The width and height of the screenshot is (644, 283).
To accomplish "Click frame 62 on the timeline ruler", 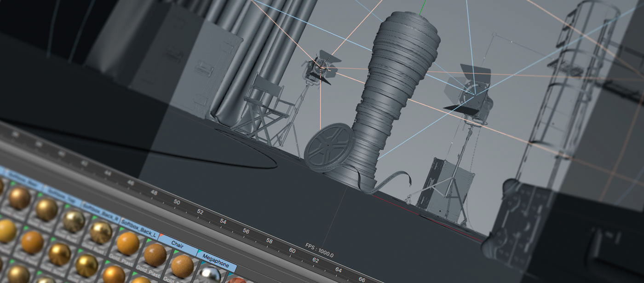I will tap(315, 260).
